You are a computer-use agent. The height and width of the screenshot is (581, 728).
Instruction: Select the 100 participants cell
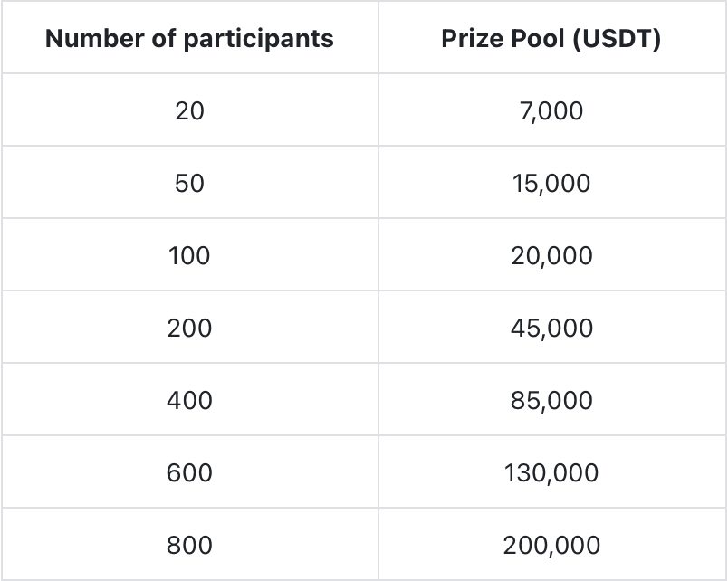coord(189,255)
